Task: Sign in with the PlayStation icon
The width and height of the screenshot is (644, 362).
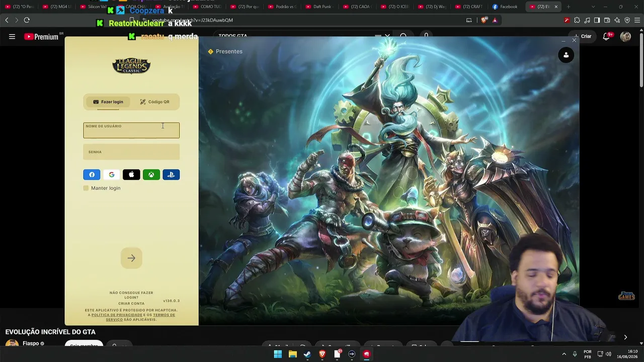Action: 171,174
